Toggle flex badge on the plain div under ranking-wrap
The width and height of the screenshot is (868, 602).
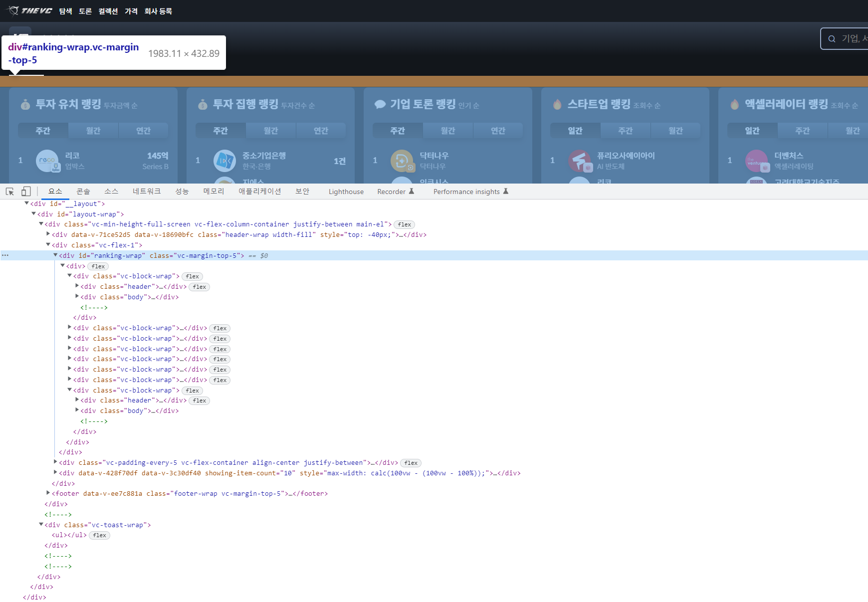[98, 266]
